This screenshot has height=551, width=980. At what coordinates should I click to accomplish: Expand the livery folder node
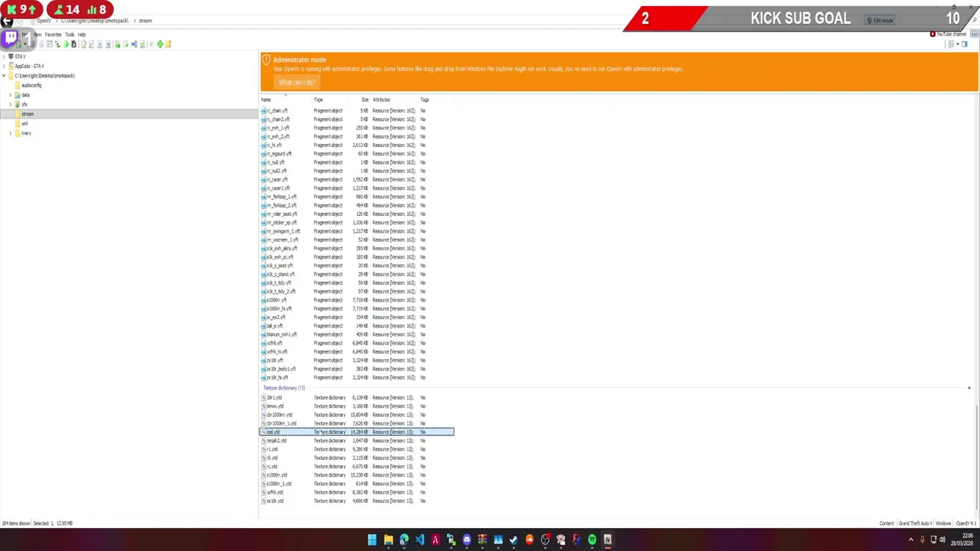click(x=10, y=133)
